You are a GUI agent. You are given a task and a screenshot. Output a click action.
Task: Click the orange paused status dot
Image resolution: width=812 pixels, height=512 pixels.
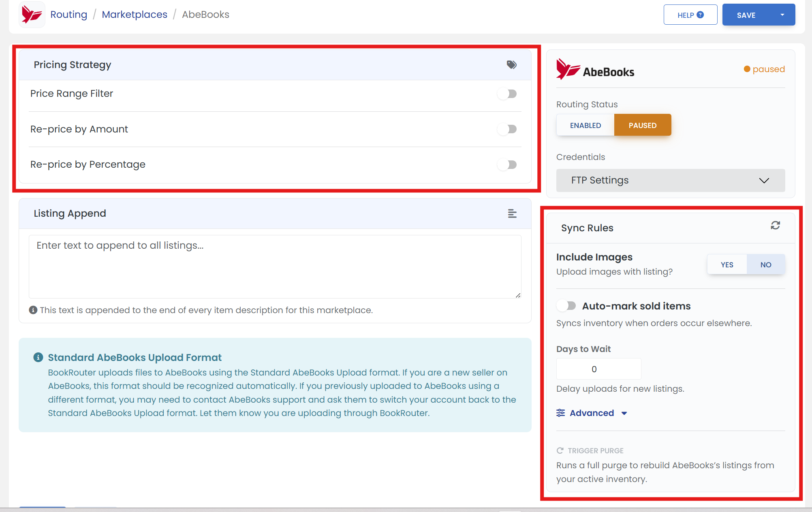point(747,69)
